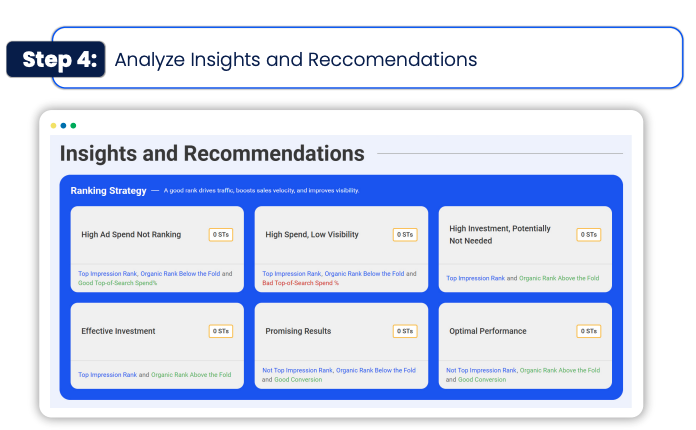Open the Effective Investment card
696x430 pixels.
click(x=157, y=346)
